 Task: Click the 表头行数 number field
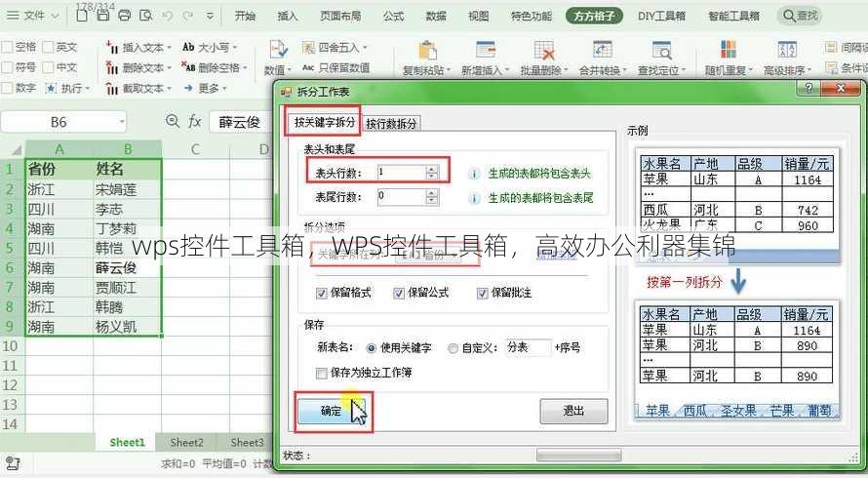click(402, 173)
